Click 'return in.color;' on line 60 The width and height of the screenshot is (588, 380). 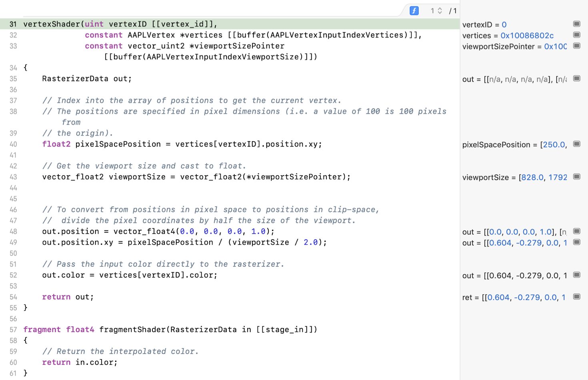click(x=80, y=362)
